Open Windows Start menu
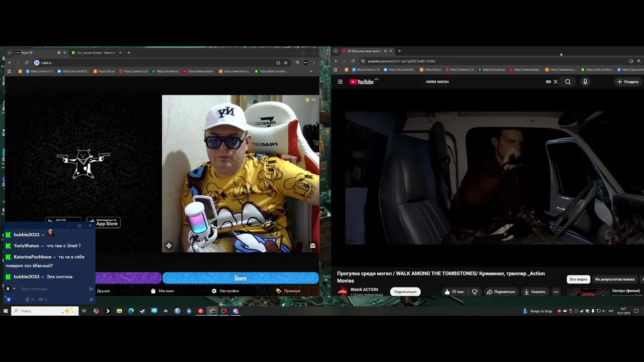Viewport: 644px width, 362px height. (x=6, y=311)
